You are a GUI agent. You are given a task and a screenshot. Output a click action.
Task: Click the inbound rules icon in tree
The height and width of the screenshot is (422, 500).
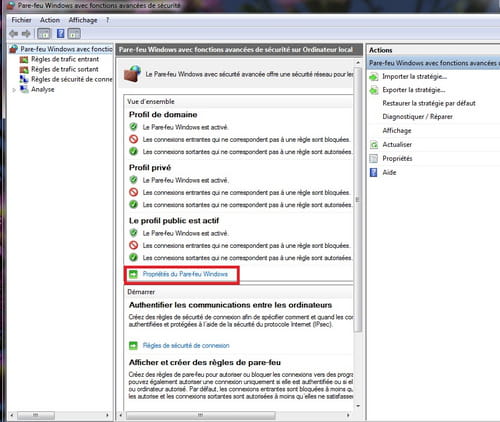pos(24,60)
